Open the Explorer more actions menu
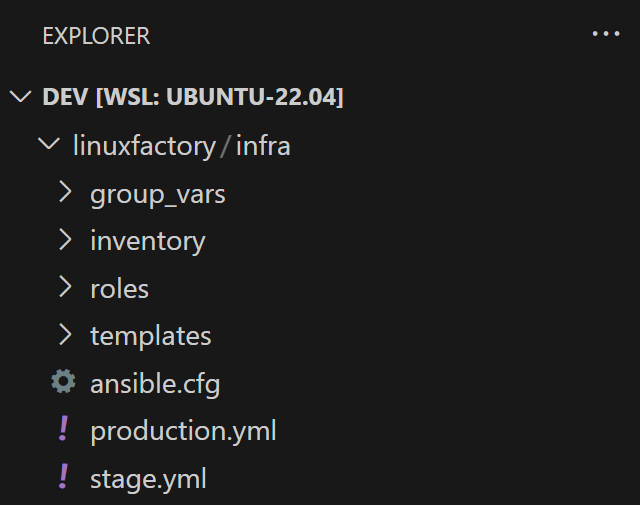Viewport: 640px width, 505px height. [606, 34]
